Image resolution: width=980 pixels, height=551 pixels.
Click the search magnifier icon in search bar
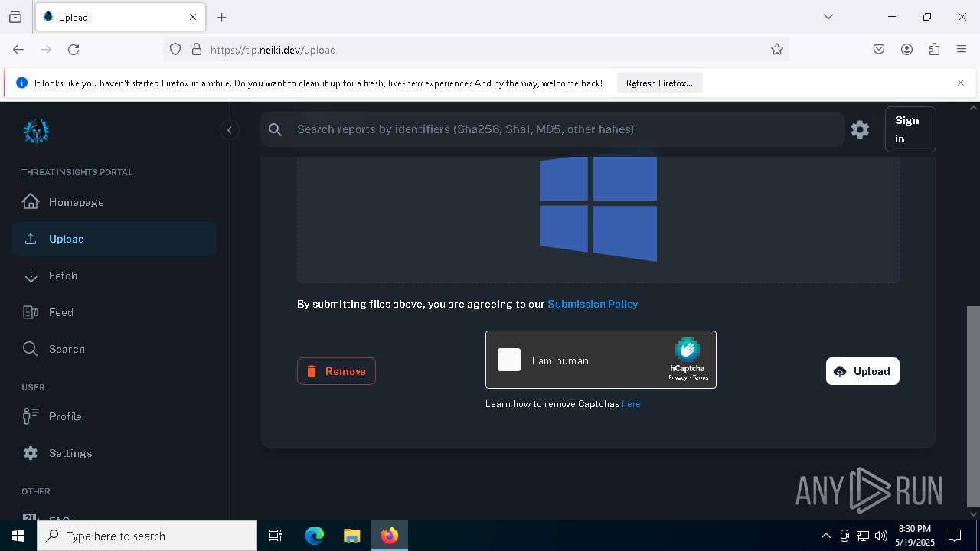click(x=276, y=130)
